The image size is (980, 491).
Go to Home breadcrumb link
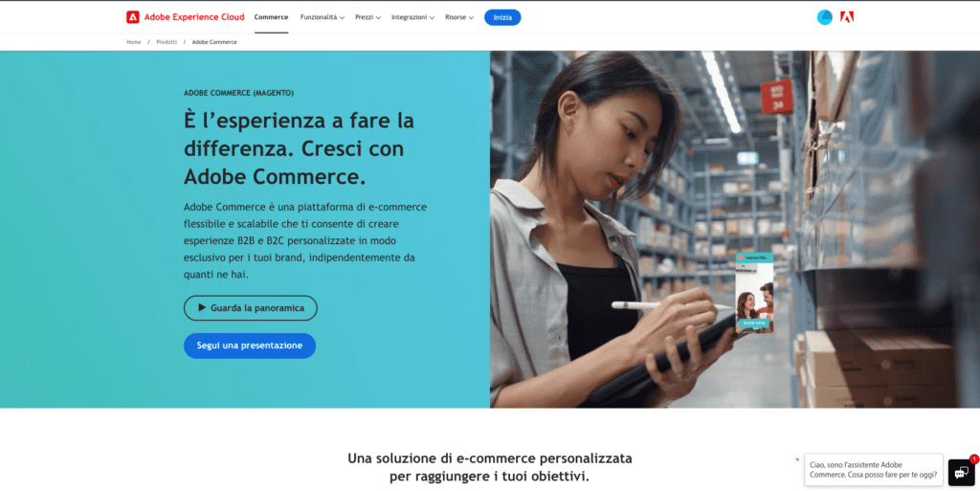click(x=134, y=42)
